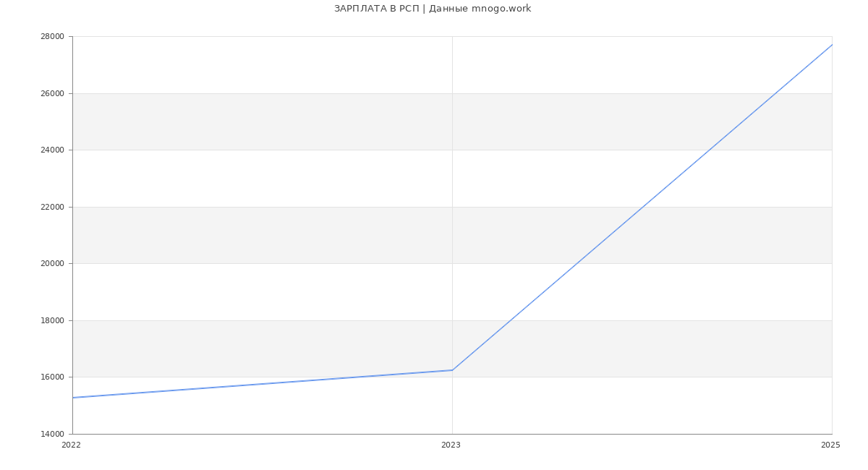868x470 pixels.
Task: Click the 16000 label on the y-axis
Action: pos(53,377)
